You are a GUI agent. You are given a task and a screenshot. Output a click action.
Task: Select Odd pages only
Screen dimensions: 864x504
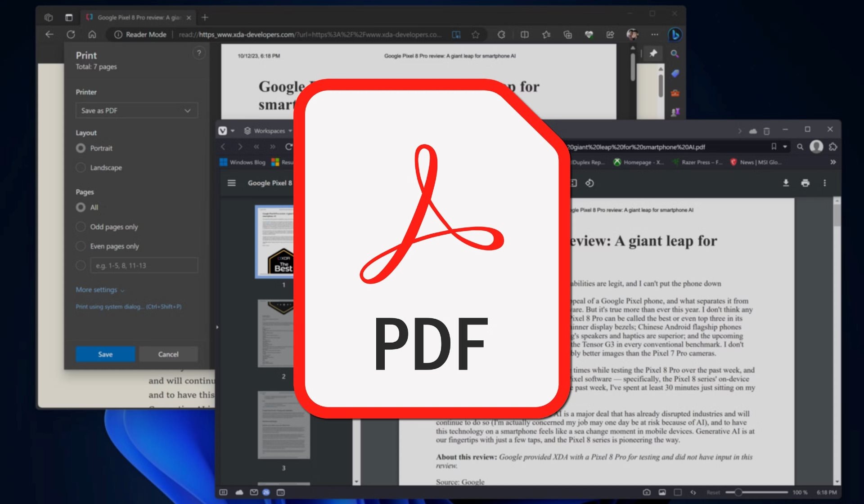pos(81,227)
